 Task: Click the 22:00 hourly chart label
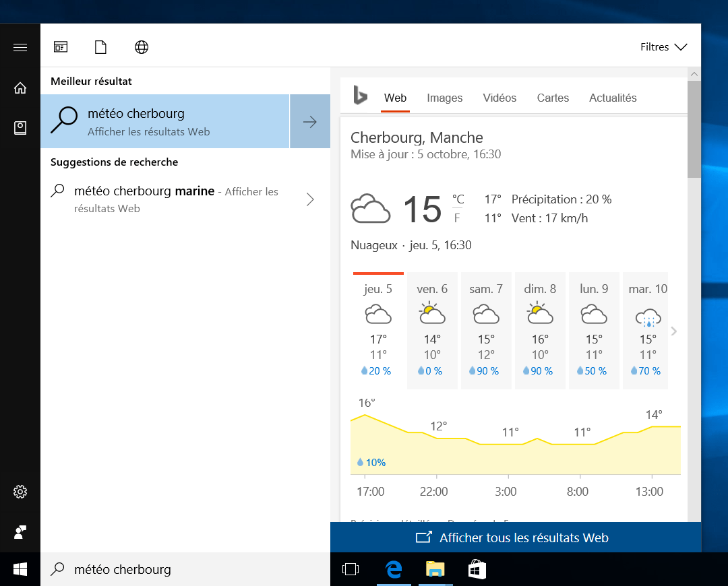[x=433, y=491]
